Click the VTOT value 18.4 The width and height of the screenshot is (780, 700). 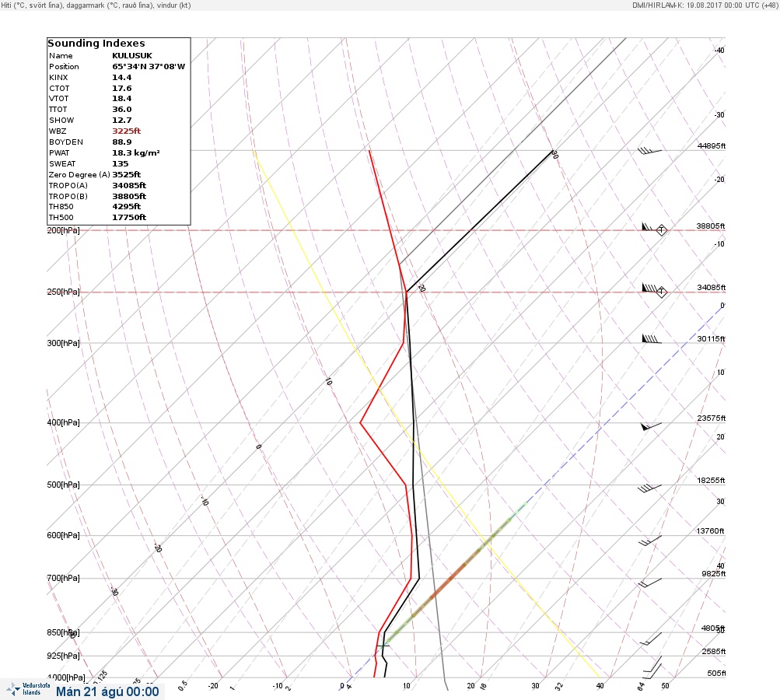(122, 99)
